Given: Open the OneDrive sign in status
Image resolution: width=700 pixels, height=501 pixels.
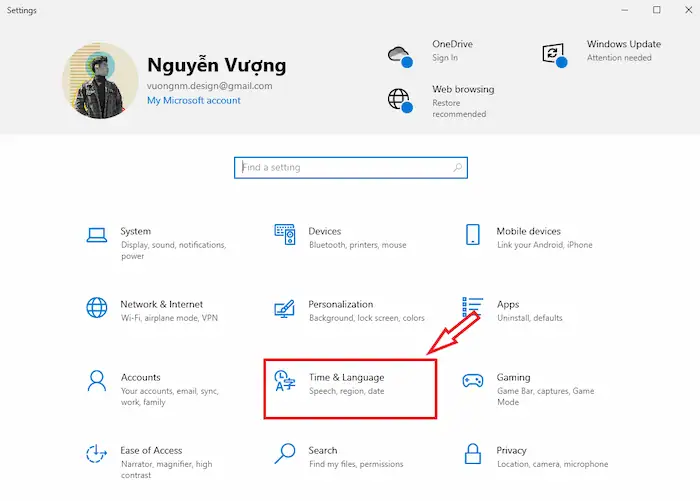Looking at the screenshot, I should pos(451,51).
